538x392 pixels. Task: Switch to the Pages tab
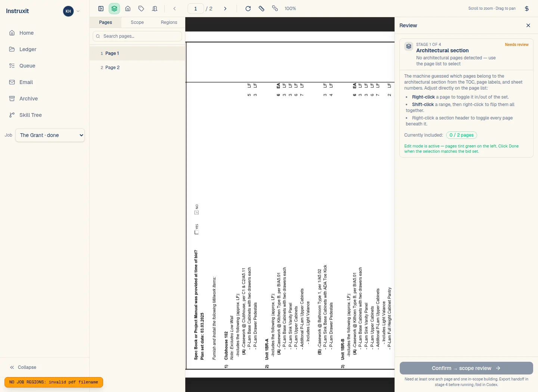click(x=105, y=22)
